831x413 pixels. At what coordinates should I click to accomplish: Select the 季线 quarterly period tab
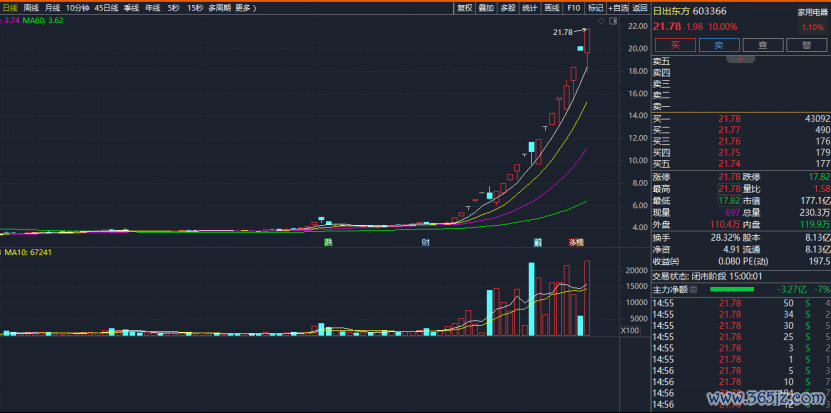131,8
